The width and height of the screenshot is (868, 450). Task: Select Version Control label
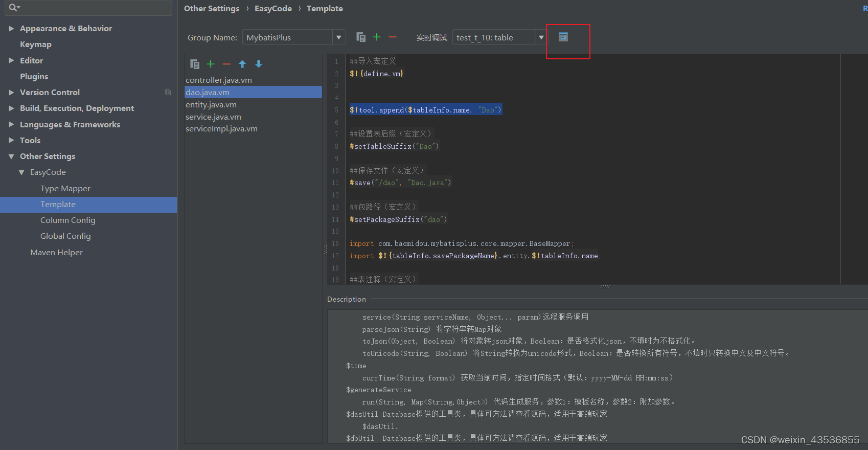[50, 93]
